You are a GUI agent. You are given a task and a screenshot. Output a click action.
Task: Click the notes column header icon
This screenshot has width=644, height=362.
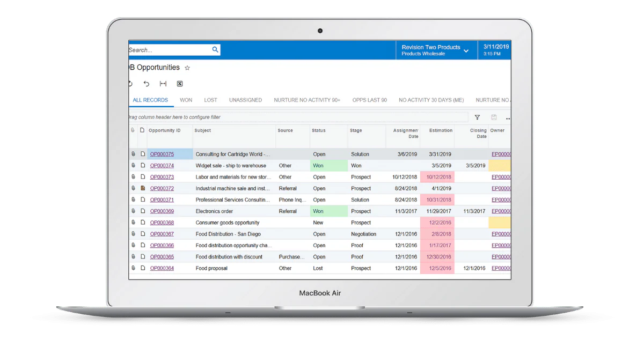click(142, 130)
